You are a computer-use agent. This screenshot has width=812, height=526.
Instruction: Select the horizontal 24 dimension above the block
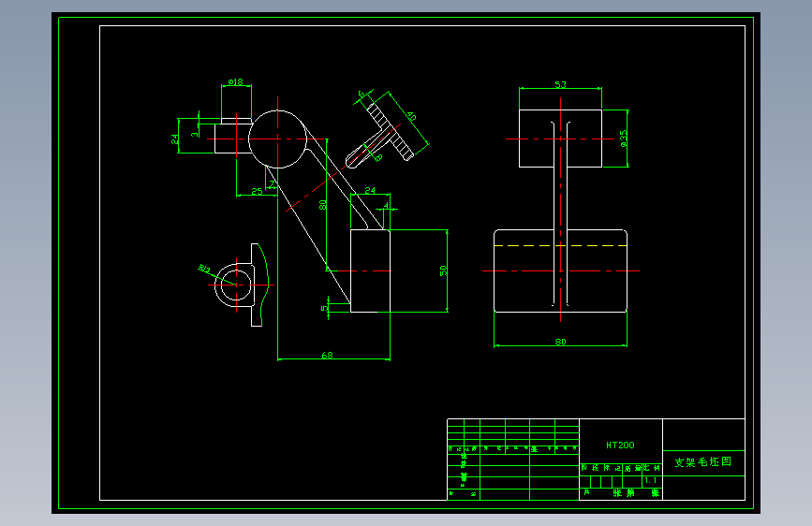point(370,191)
